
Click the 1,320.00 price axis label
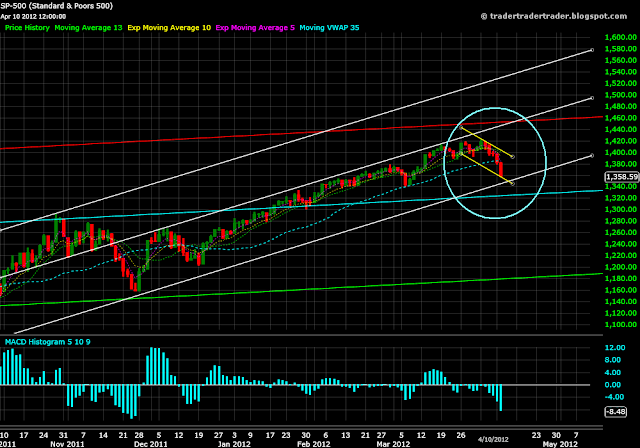coord(620,198)
